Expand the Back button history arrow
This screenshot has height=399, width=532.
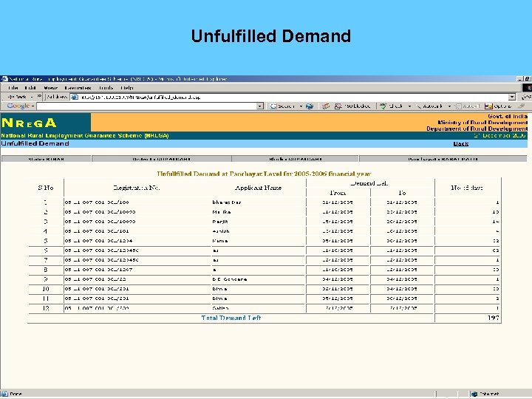(x=32, y=97)
